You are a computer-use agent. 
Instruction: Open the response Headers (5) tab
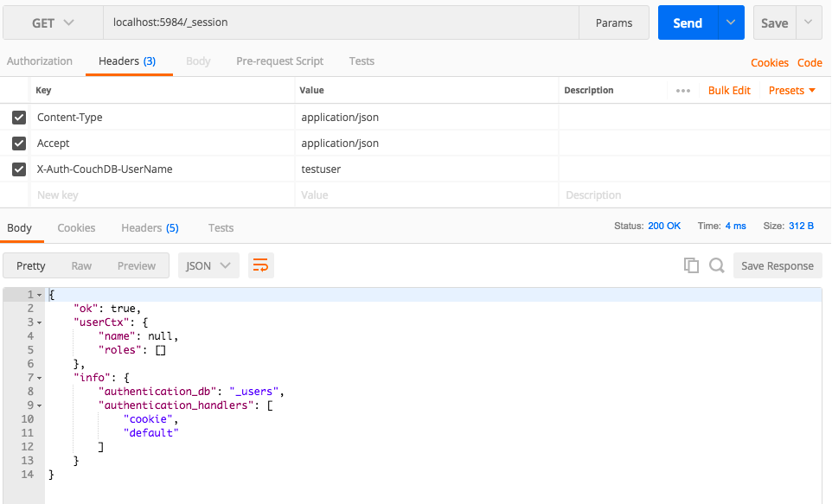pos(150,227)
